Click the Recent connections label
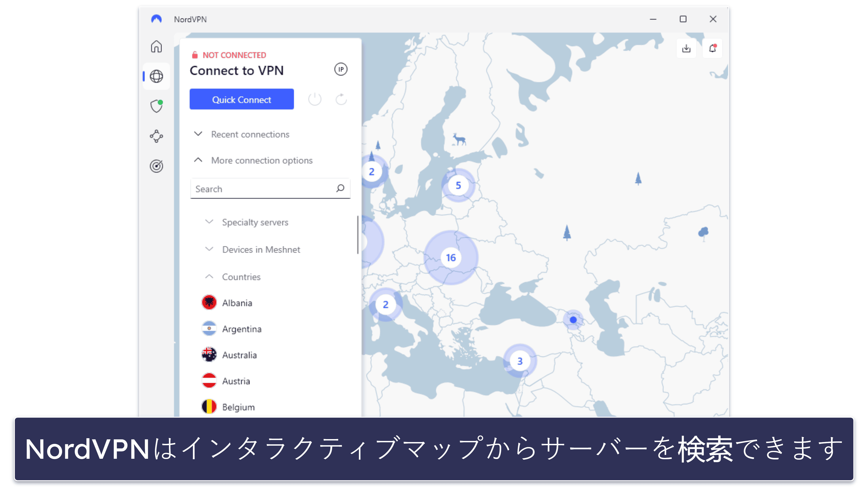This screenshot has height=487, width=868. (x=250, y=134)
